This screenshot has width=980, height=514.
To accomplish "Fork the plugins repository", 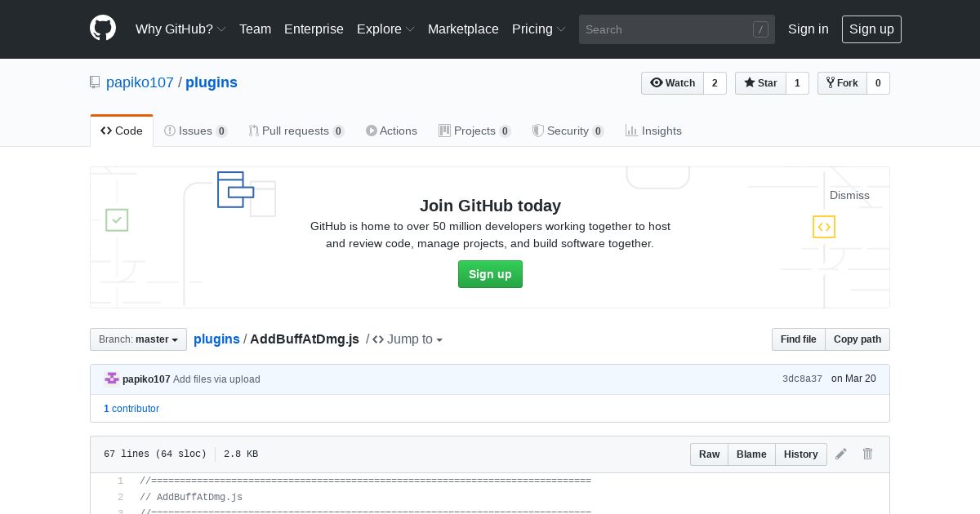I will click(842, 83).
